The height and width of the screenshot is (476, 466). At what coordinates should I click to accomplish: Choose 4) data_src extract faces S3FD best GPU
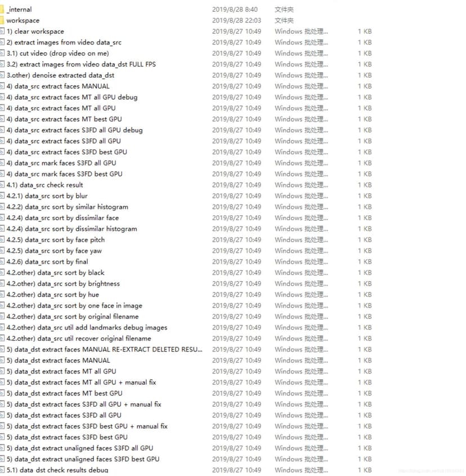(x=67, y=152)
